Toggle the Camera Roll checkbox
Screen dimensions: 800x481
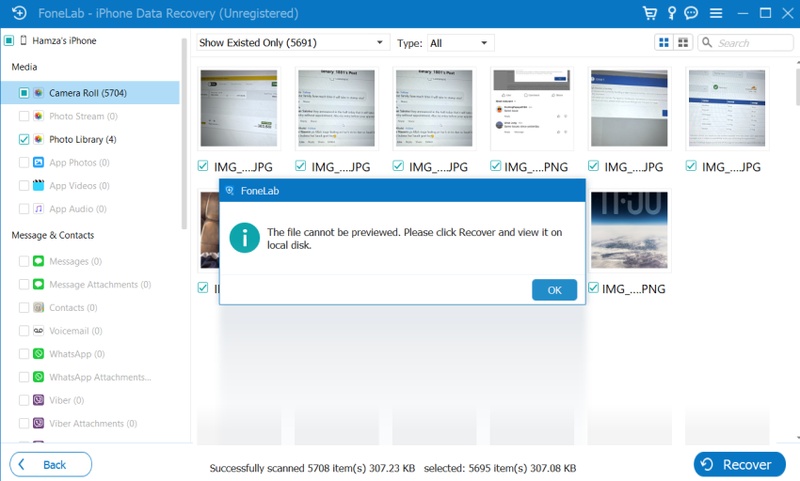click(x=23, y=93)
